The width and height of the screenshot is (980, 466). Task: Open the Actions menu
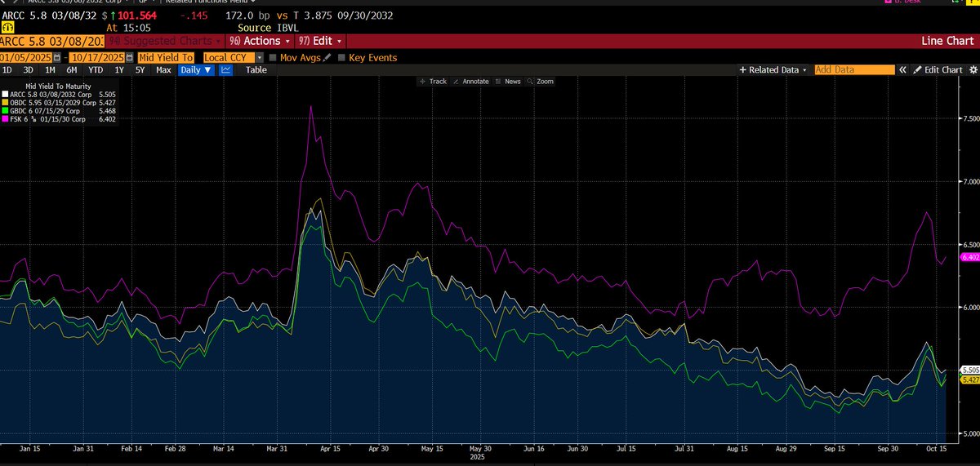(260, 41)
